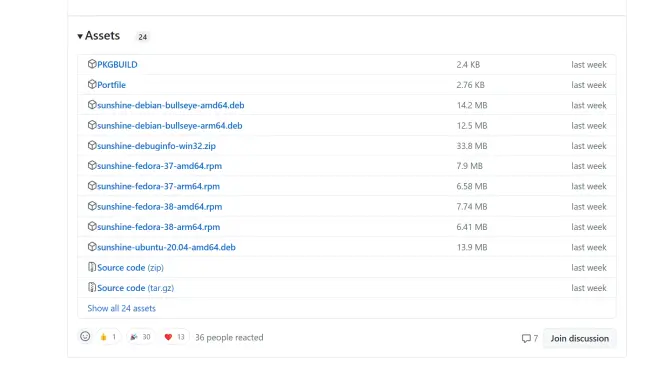660x372 pixels.
Task: Click the 24 assets count badge
Action: tap(143, 37)
